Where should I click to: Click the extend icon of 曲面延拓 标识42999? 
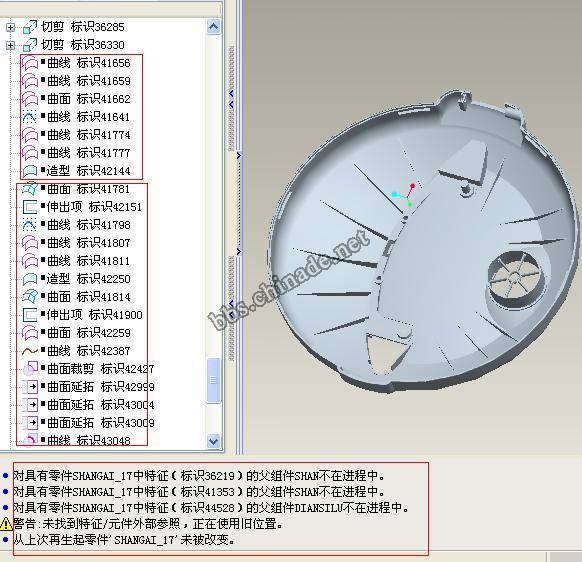click(x=30, y=386)
